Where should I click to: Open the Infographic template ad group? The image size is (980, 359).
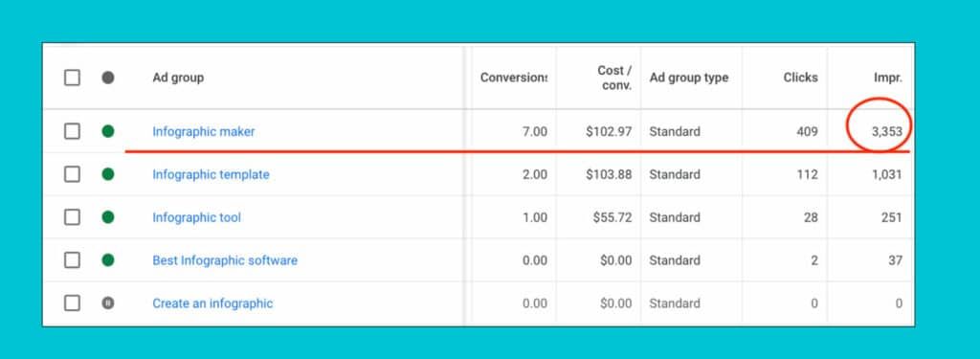click(211, 174)
